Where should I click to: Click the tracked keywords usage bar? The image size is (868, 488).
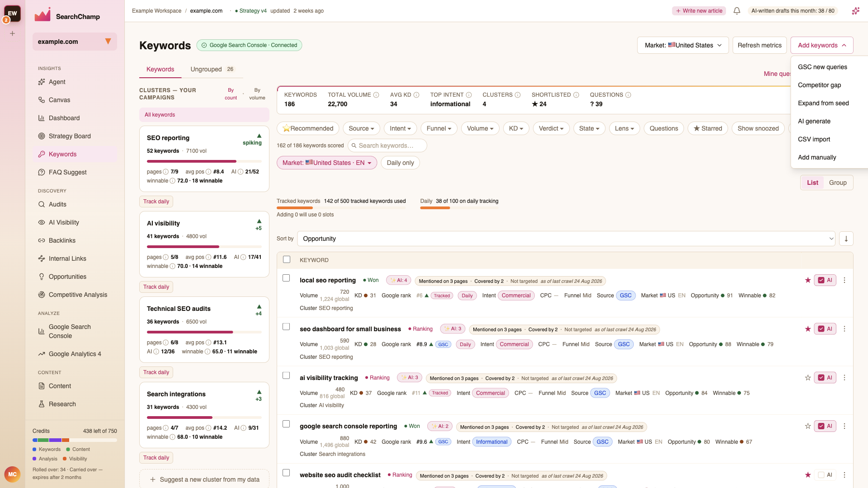tap(341, 208)
